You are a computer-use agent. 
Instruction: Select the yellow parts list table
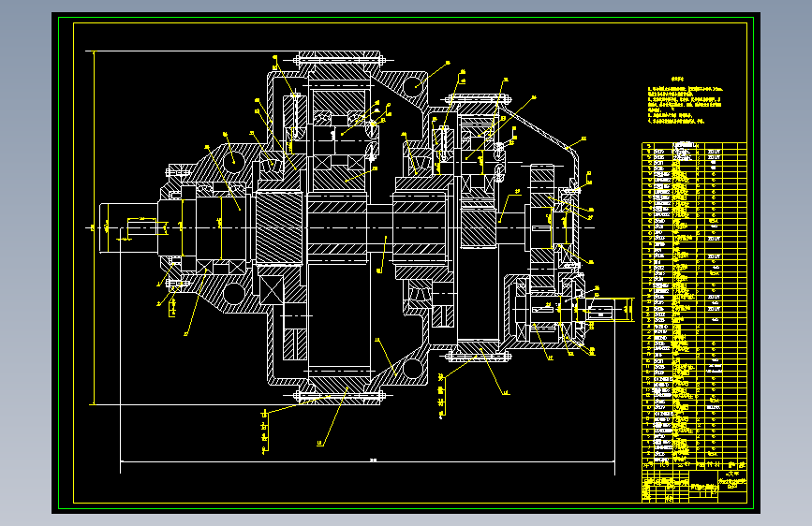pyautogui.click(x=694, y=305)
